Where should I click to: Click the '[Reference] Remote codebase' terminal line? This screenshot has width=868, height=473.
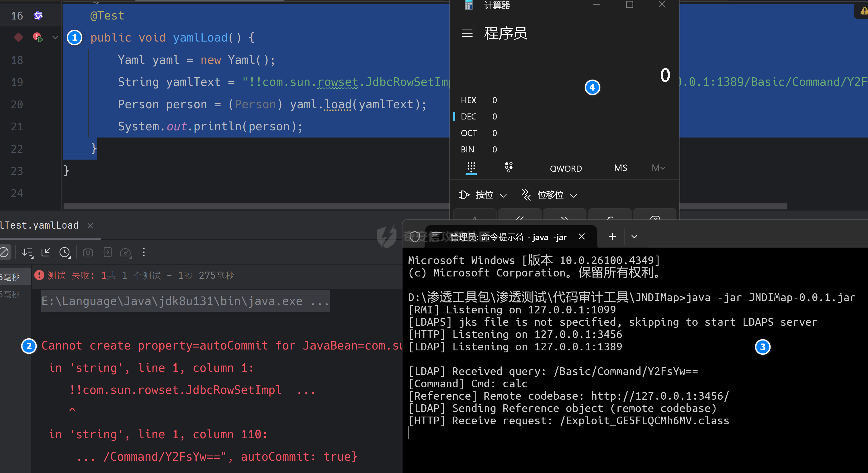coord(568,396)
